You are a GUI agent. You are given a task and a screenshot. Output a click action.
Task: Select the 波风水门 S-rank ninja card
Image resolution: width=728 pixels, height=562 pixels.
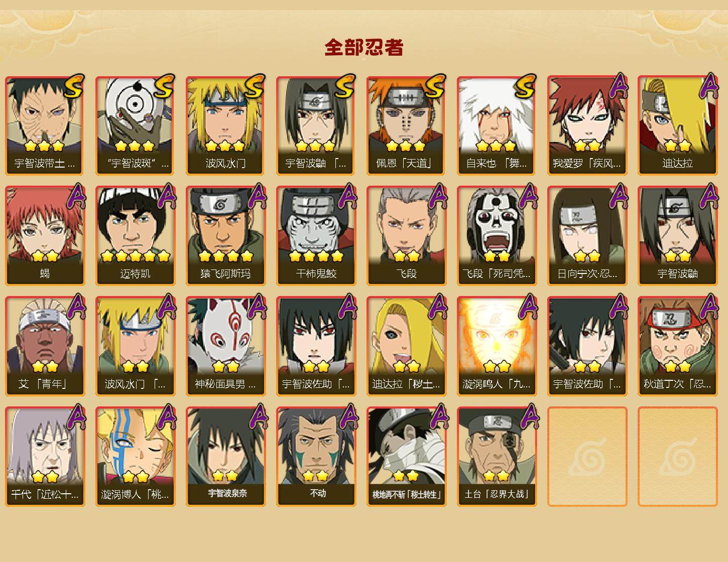tap(226, 125)
